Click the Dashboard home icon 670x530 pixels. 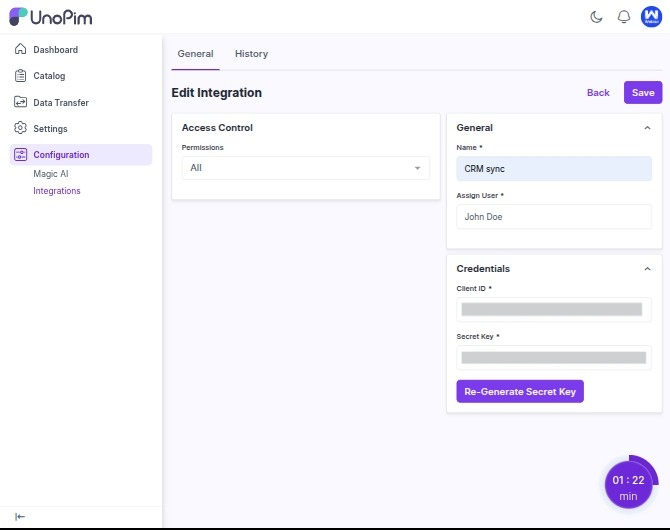[21, 49]
